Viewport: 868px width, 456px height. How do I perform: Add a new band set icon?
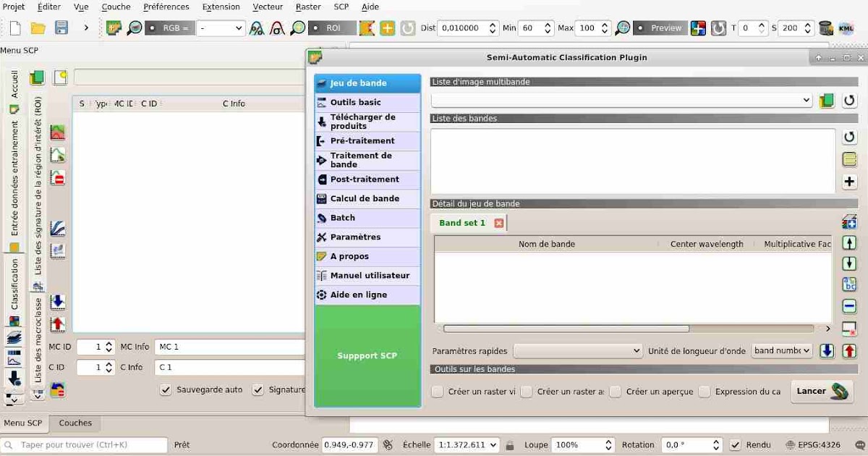point(850,221)
